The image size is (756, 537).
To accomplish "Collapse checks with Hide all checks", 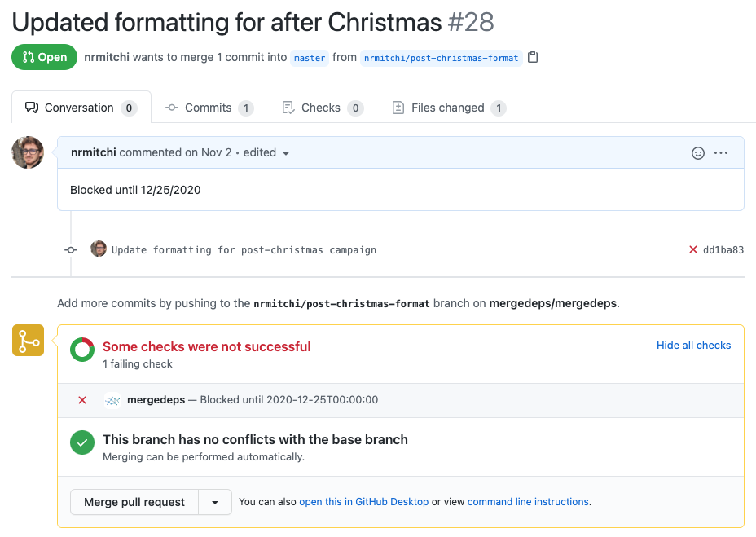I will click(x=693, y=345).
